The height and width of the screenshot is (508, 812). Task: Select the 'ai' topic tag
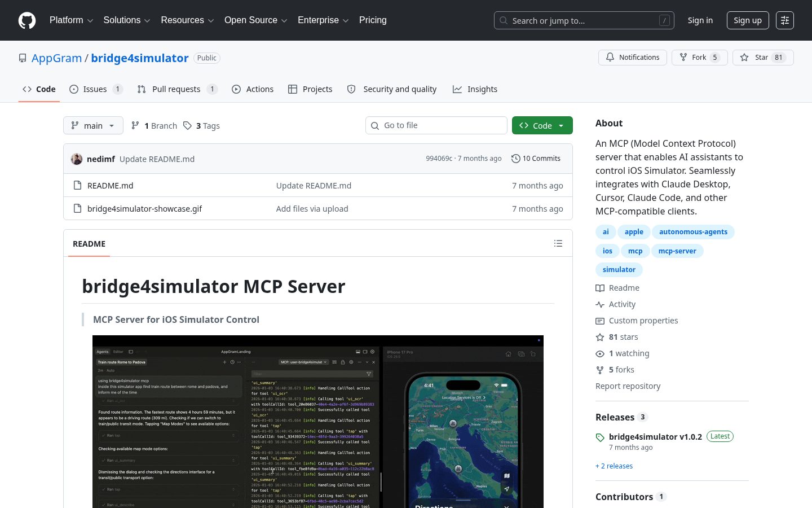pyautogui.click(x=606, y=232)
